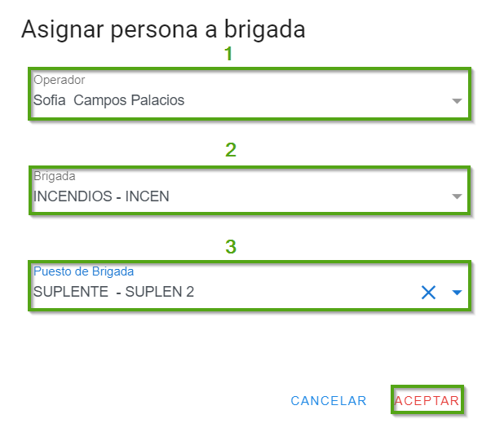Click the blue 'Puesto de Brigada' label
Screen dimensions: 504x432
point(83,271)
